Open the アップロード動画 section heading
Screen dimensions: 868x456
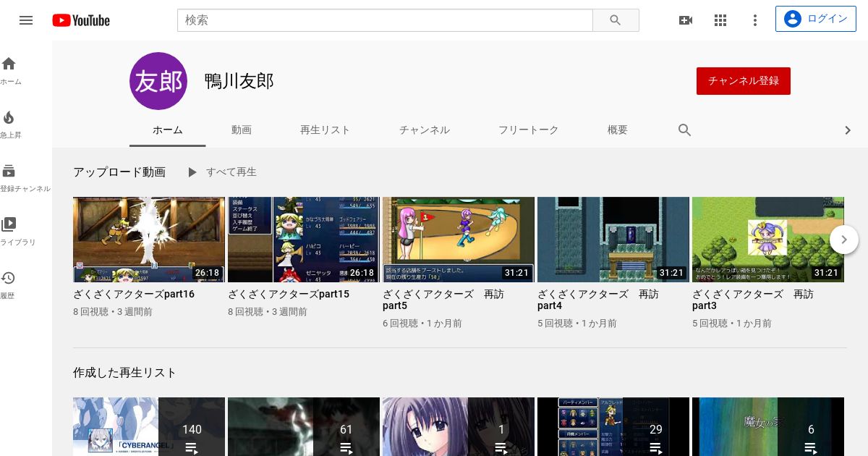point(119,172)
